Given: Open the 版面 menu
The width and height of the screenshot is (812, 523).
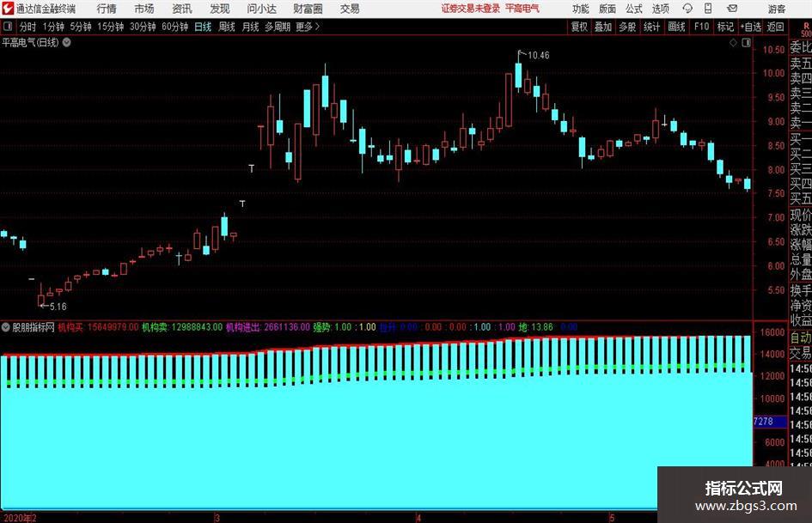Looking at the screenshot, I should click(x=607, y=9).
